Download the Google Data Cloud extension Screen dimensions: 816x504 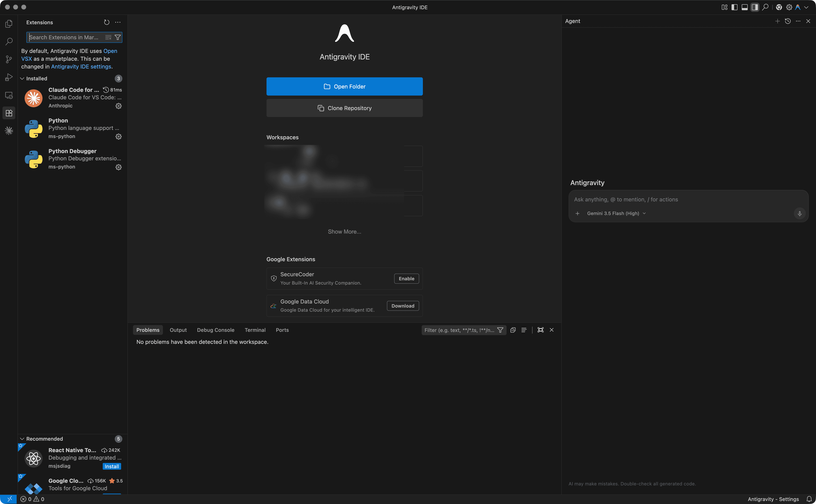[403, 306]
